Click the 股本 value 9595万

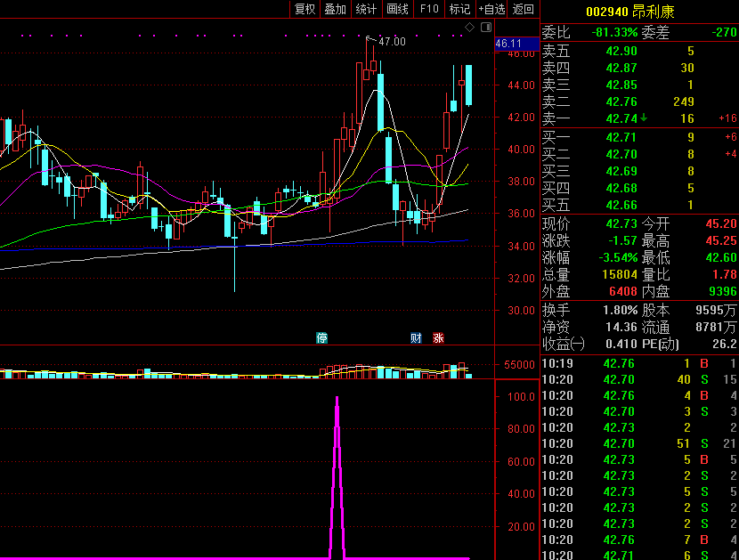[716, 310]
